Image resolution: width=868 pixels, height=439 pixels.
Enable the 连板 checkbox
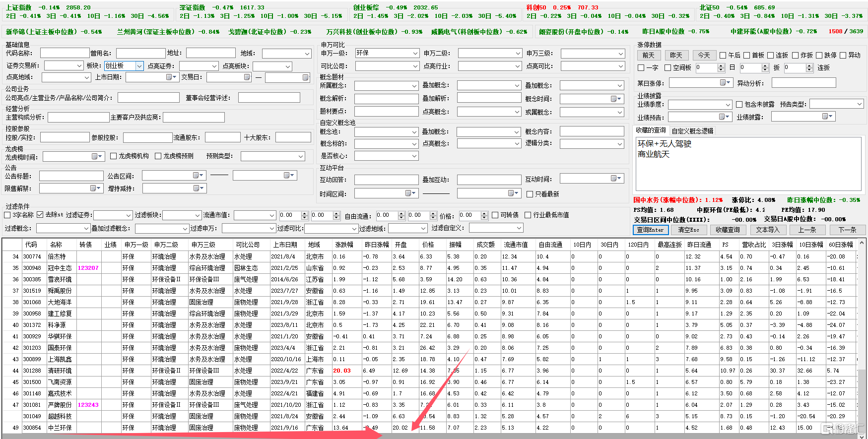[771, 55]
